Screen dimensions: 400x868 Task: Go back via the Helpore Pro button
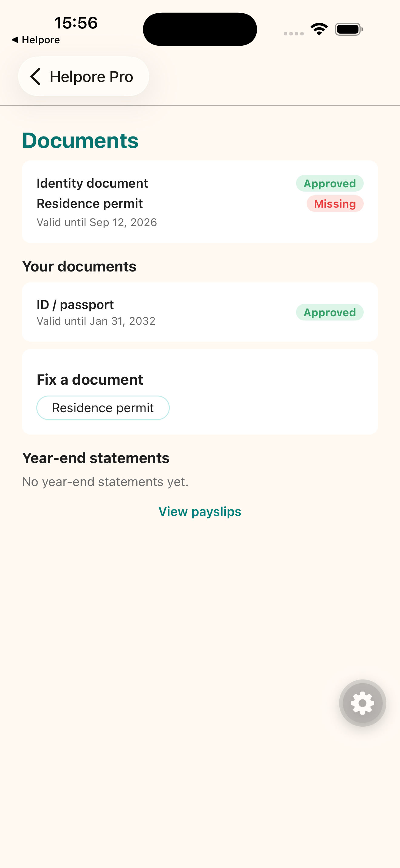[84, 77]
